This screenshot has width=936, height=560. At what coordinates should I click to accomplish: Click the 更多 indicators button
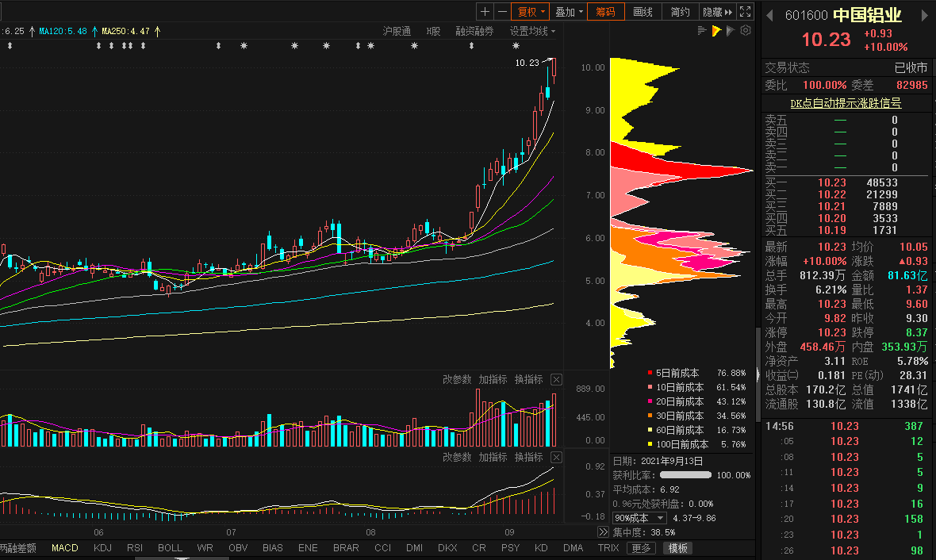tap(641, 548)
